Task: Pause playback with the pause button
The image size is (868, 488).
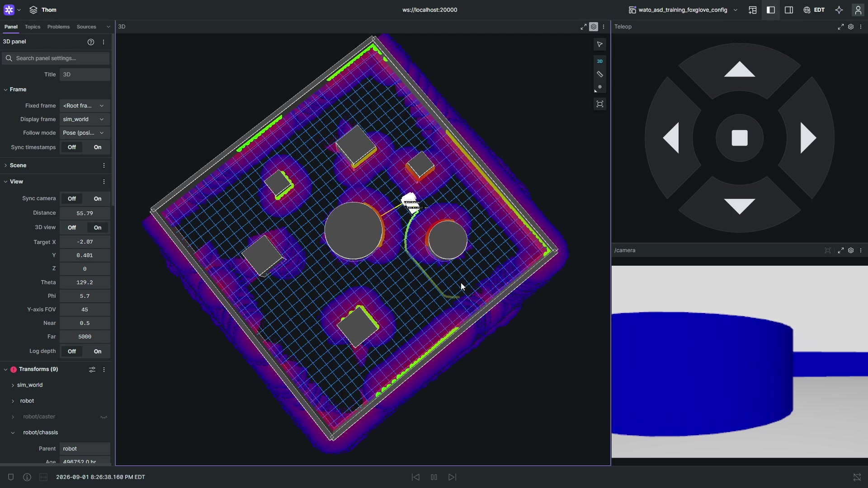Action: tap(434, 477)
